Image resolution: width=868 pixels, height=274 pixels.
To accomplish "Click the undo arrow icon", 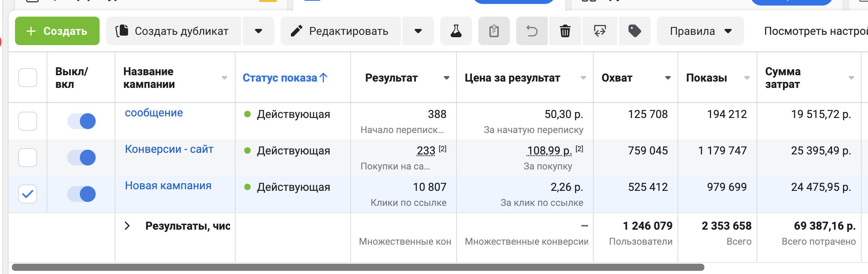I will (532, 31).
